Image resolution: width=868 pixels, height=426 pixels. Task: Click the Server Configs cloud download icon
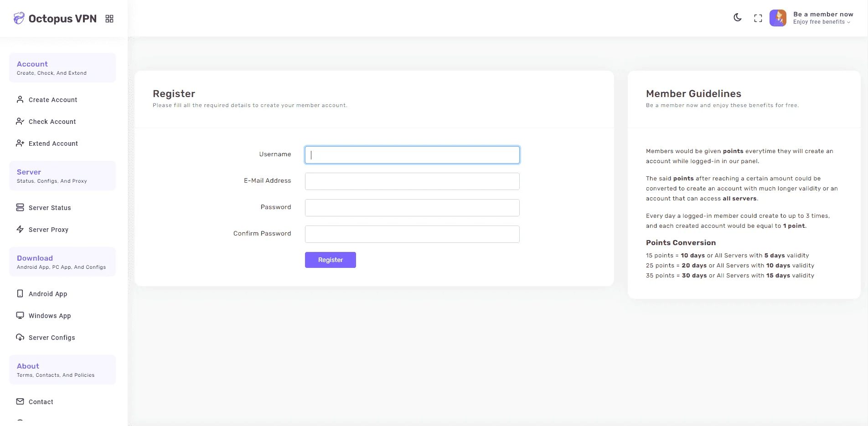pos(20,337)
